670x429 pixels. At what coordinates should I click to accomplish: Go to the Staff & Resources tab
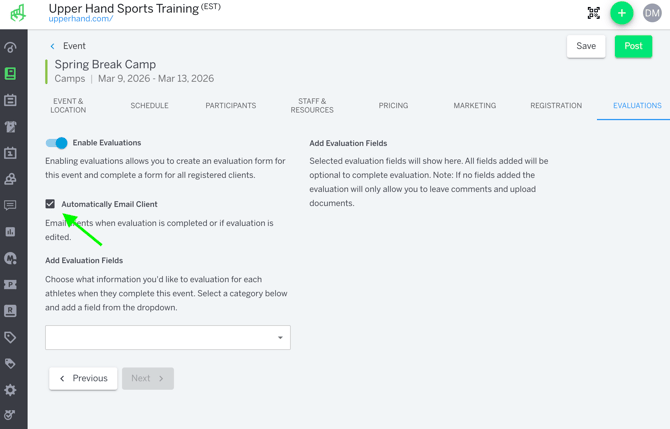(x=312, y=105)
